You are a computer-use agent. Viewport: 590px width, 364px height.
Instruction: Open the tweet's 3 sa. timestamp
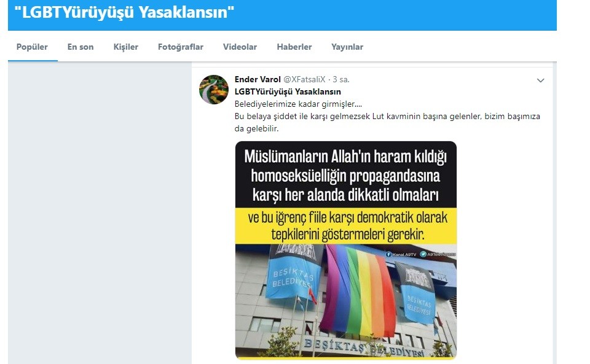(x=341, y=79)
